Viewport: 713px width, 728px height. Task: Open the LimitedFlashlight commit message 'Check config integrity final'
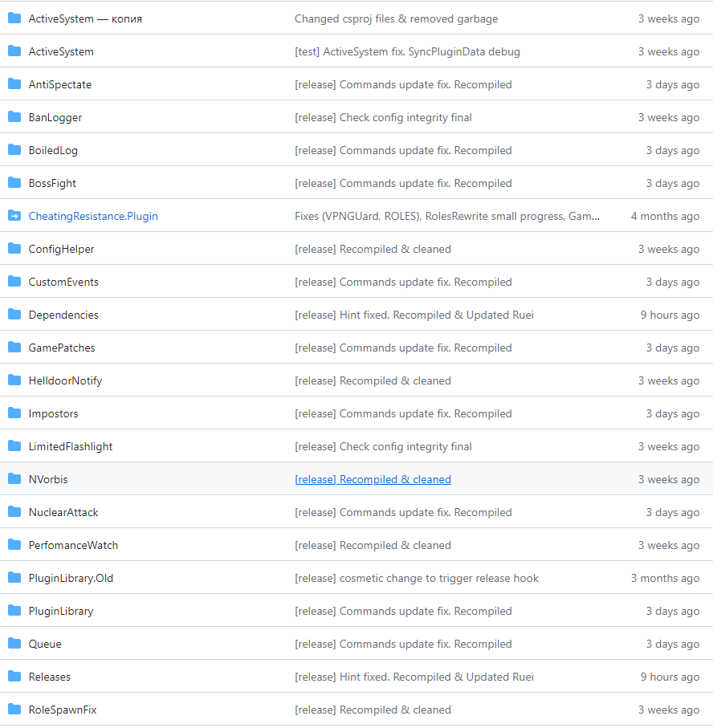[x=383, y=446]
